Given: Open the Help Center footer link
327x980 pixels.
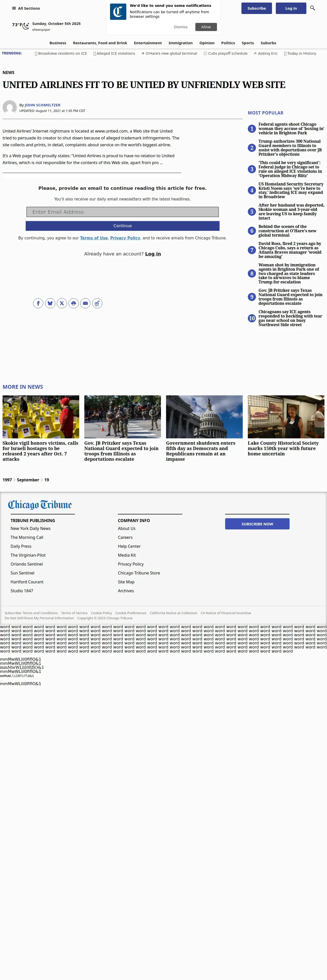Looking at the screenshot, I should [x=129, y=546].
